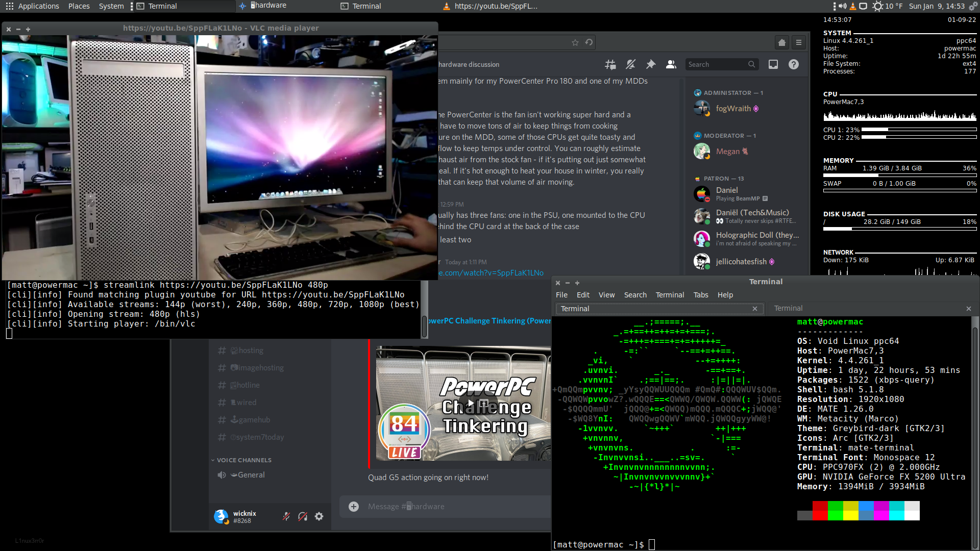
Task: Click the cyan color block in neofetch output
Action: coord(897,511)
